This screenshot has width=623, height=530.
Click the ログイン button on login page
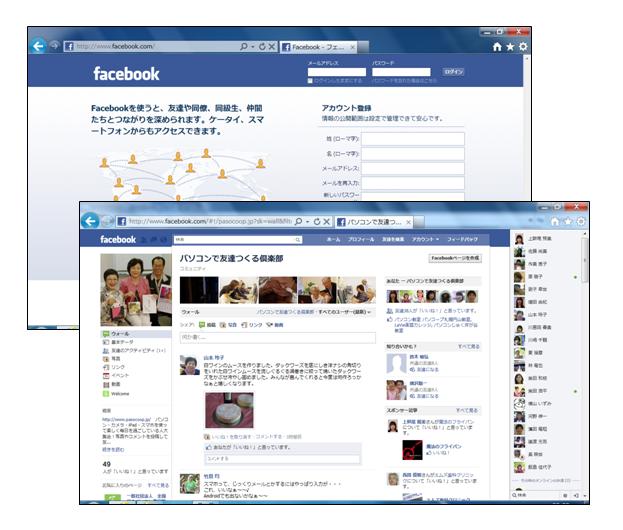click(453, 72)
